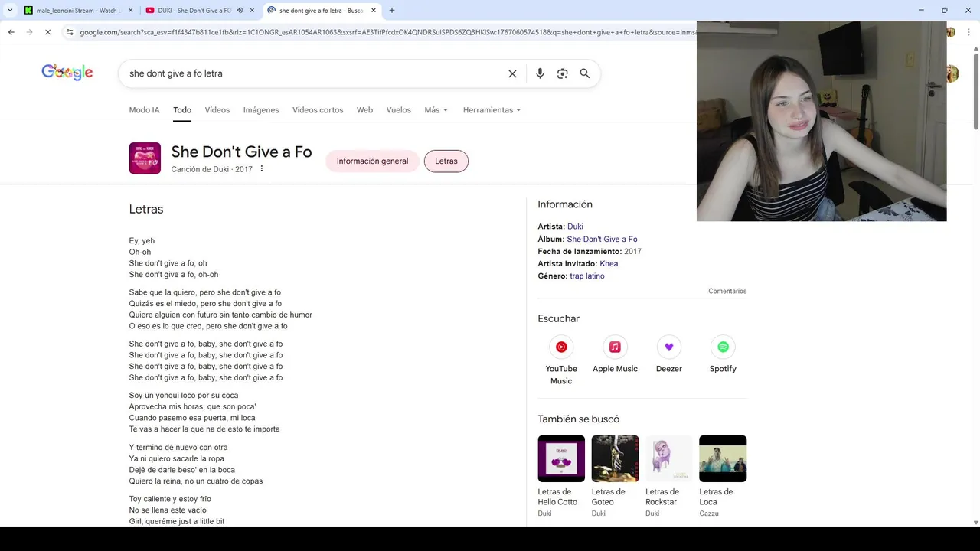Open the Khea invited artist link

(x=609, y=263)
